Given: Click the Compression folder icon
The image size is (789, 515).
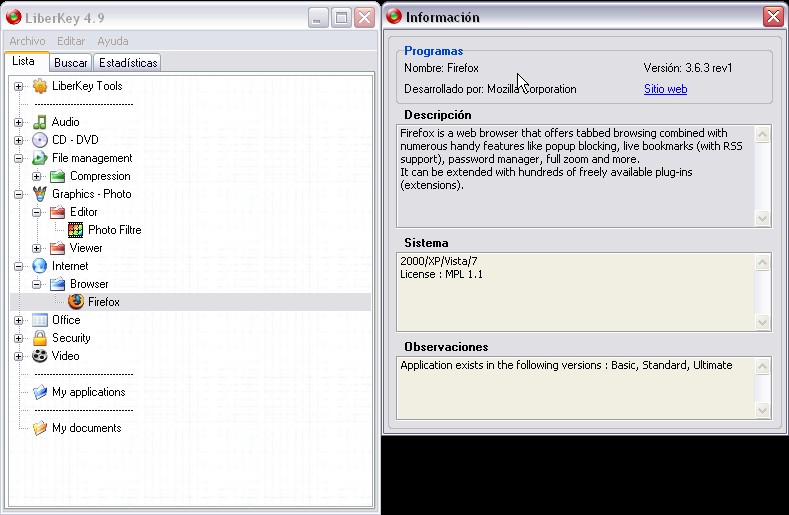Looking at the screenshot, I should (x=57, y=176).
